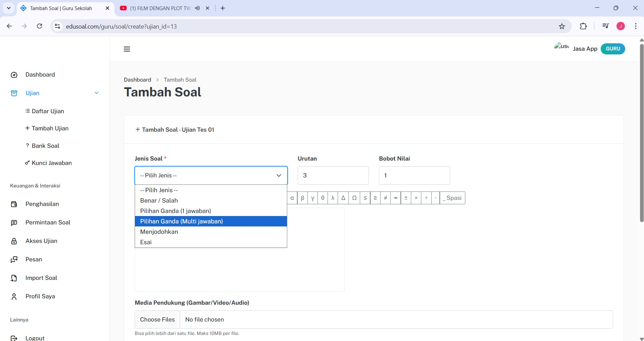Bookmark this page with star icon
644x341 pixels.
(562, 26)
